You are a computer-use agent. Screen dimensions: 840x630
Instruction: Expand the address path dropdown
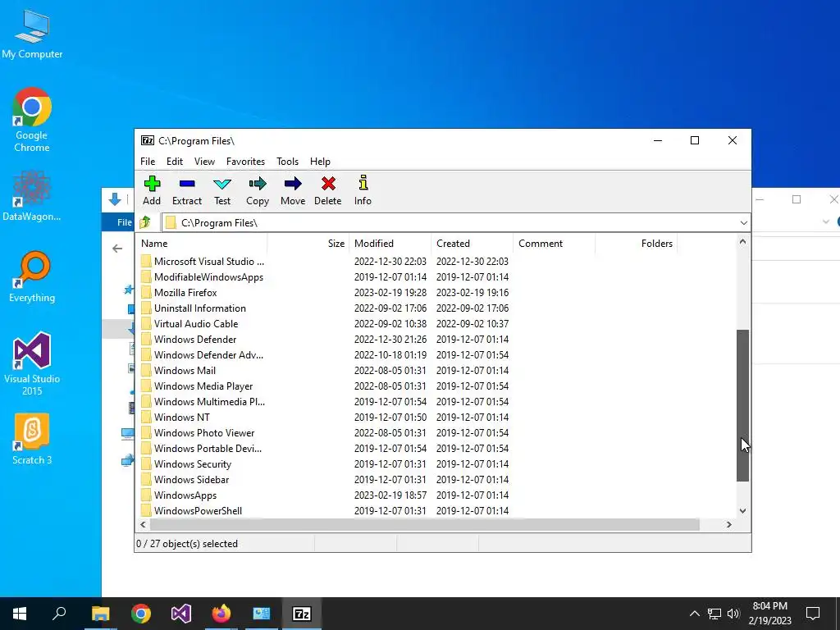743,223
